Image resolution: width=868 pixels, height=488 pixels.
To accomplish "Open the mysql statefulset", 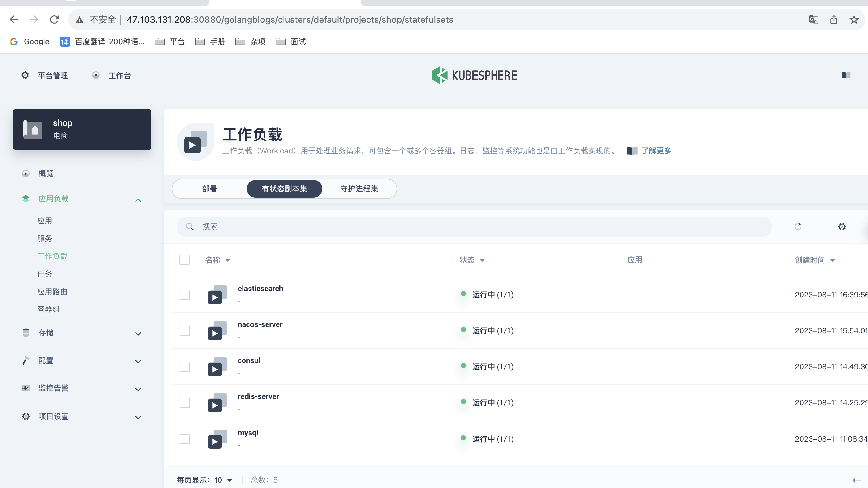I will (248, 433).
